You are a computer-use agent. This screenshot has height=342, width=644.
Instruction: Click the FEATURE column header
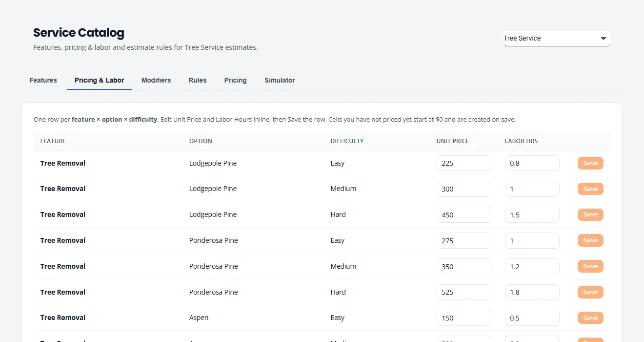coord(53,141)
